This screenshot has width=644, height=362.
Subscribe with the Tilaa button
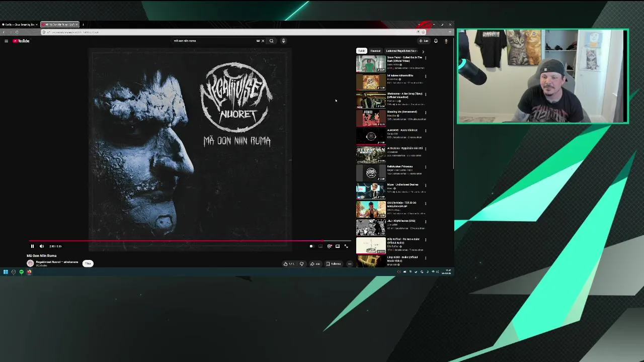point(88,263)
